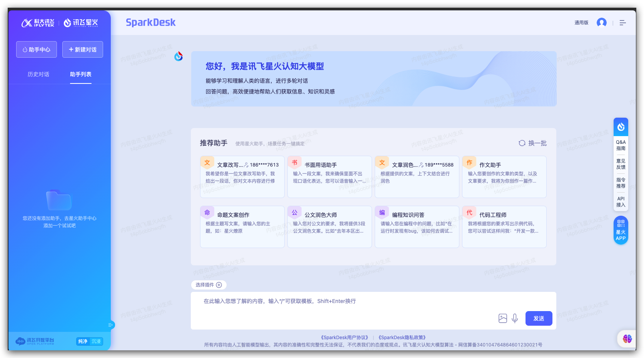644x358 pixels.
Task: Click the 编 icon on 编程知识问答
Action: pos(382,213)
